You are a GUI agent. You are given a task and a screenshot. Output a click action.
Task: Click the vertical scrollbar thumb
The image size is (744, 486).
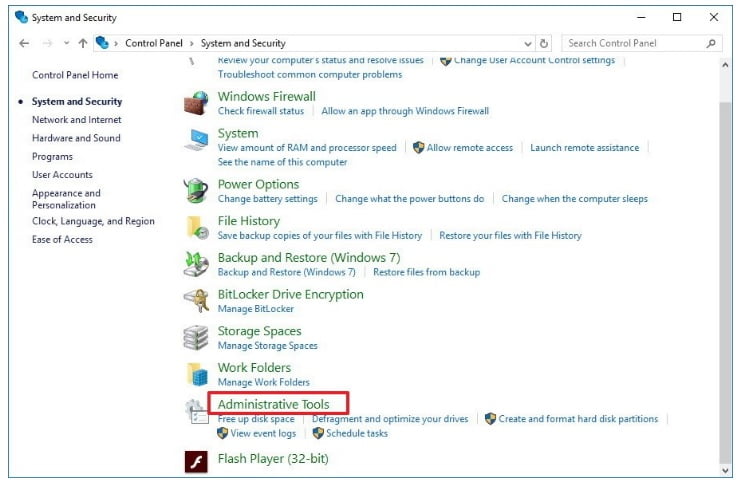(725, 282)
